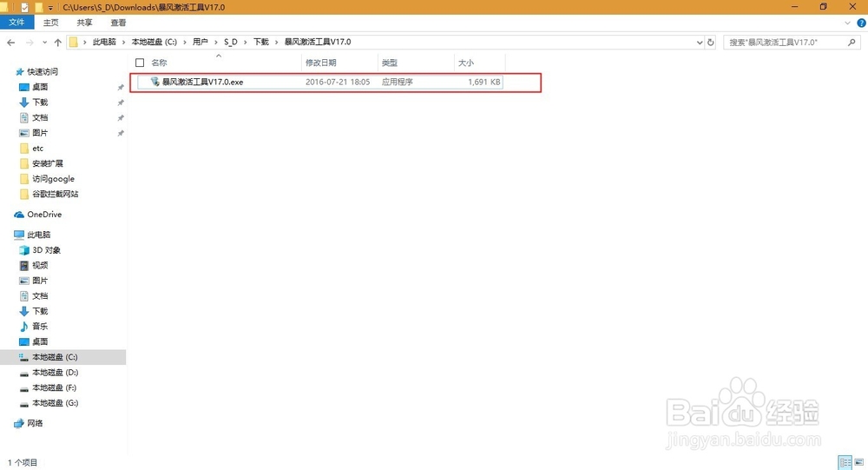Sort by the 大小 column header
This screenshot has height=470, width=868.
click(466, 63)
